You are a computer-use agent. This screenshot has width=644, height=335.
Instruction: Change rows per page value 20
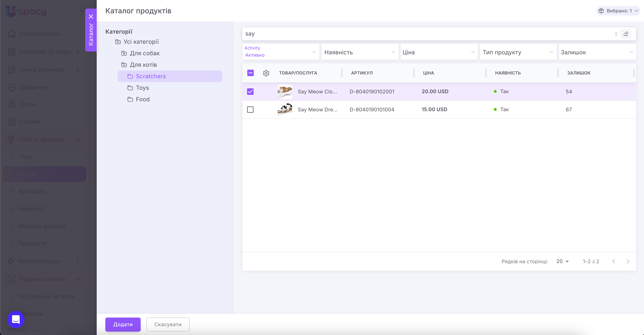click(x=562, y=261)
